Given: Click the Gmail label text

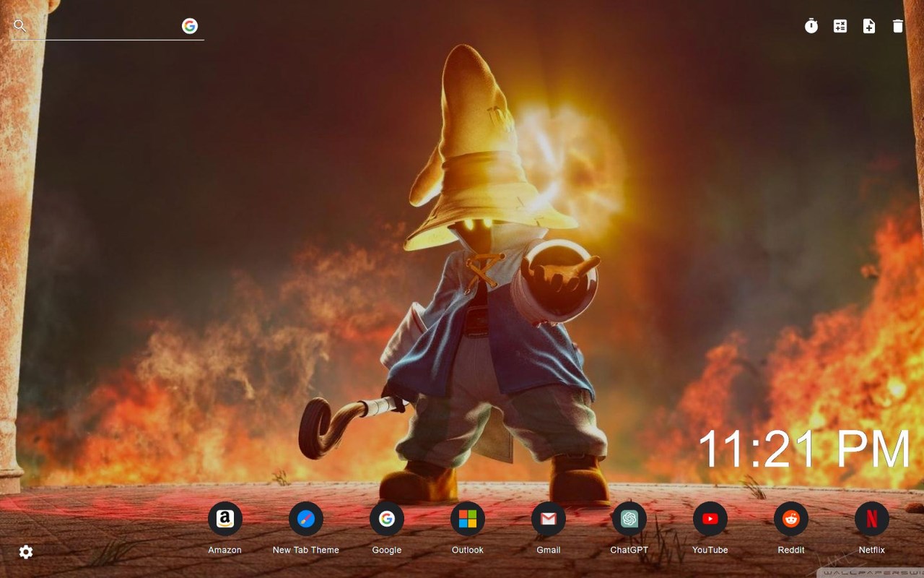Looking at the screenshot, I should pyautogui.click(x=549, y=550).
